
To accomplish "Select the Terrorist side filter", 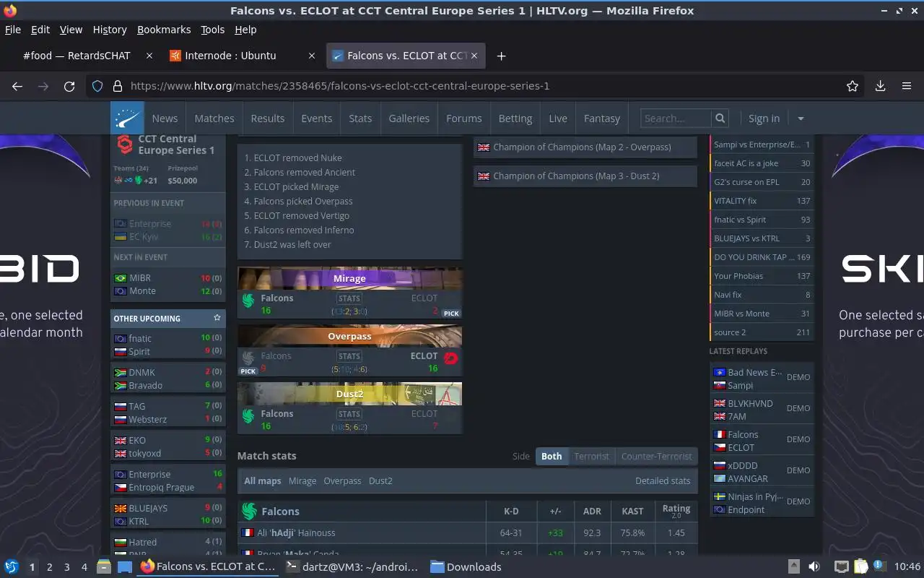I will (x=592, y=456).
